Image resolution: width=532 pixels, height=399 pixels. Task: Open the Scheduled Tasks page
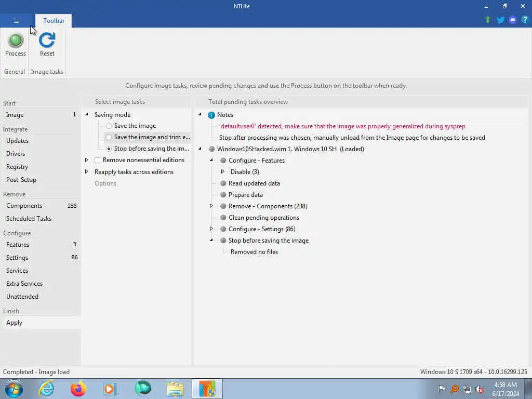tap(41, 219)
